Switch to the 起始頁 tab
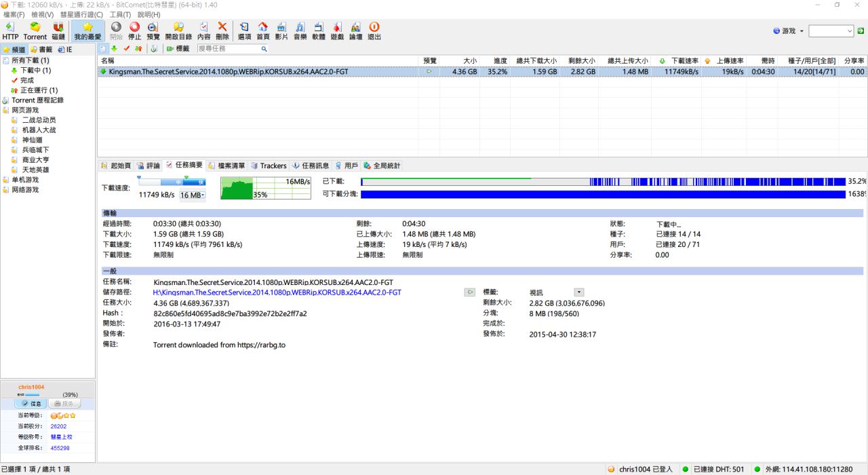The height and width of the screenshot is (475, 868). (116, 166)
